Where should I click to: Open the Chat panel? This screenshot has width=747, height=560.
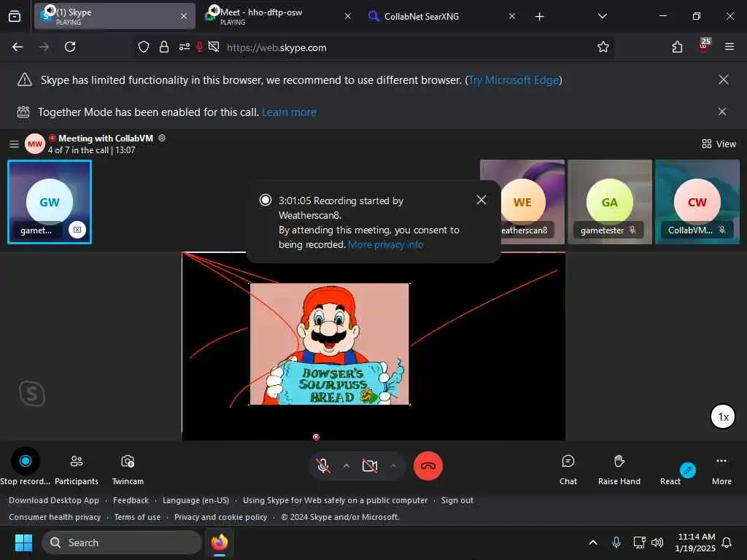[x=568, y=468]
